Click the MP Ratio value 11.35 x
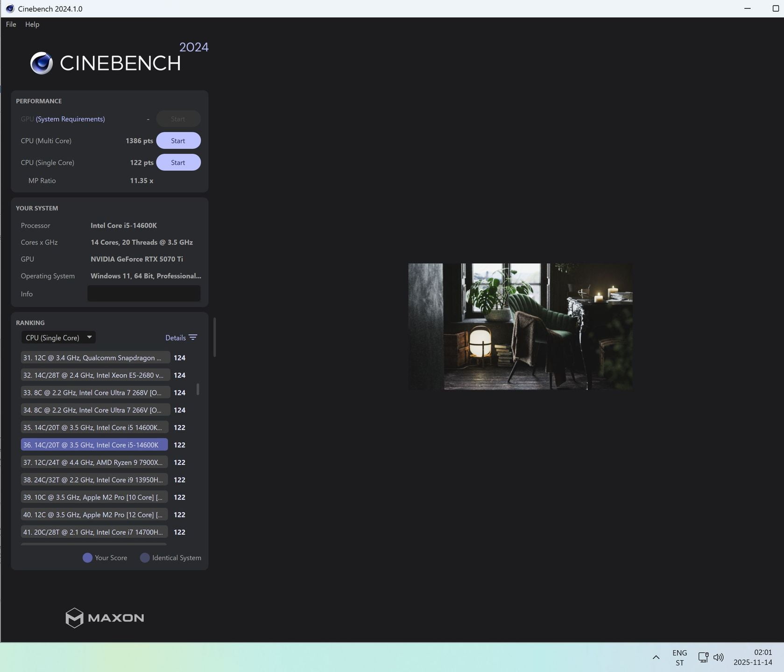The height and width of the screenshot is (672, 784). [x=141, y=181]
